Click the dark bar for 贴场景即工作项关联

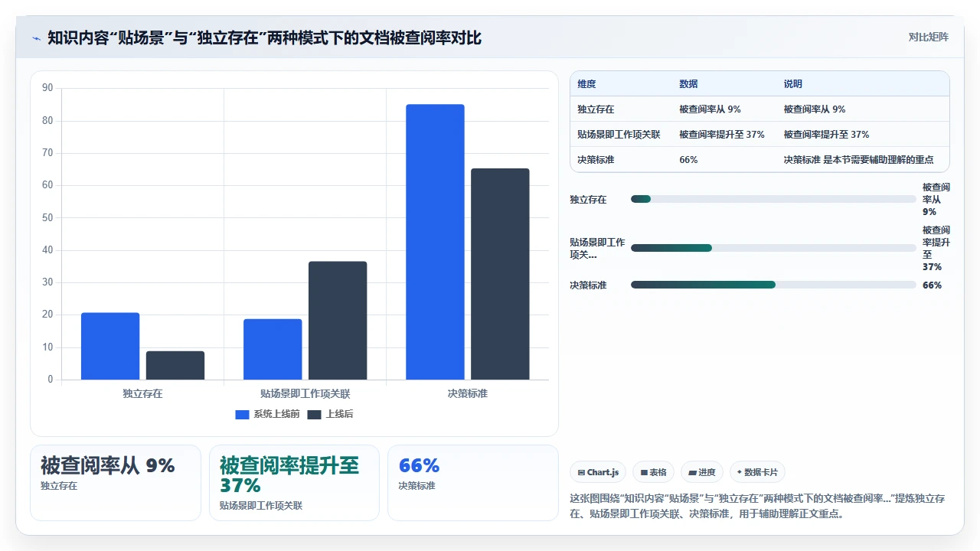338,321
